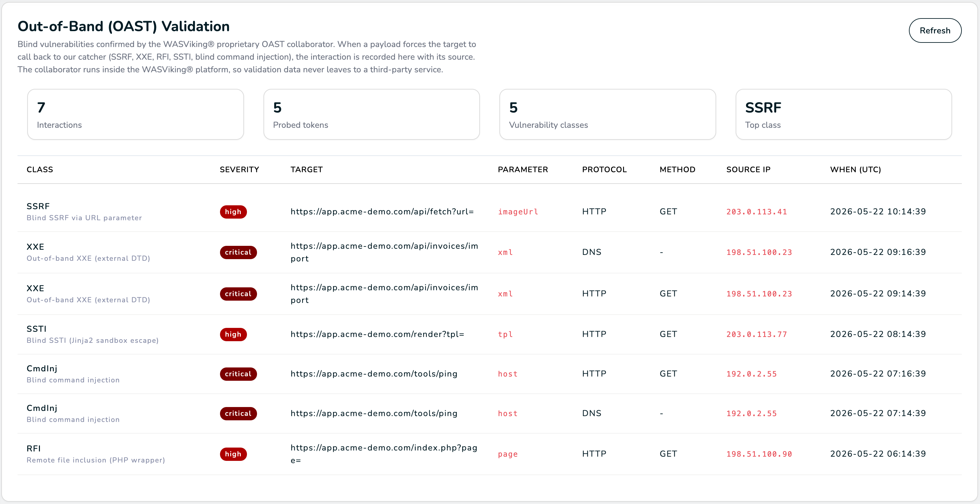This screenshot has width=980, height=504.
Task: Click xml parameter in the 09:14:39 XXE row
Action: coord(506,294)
